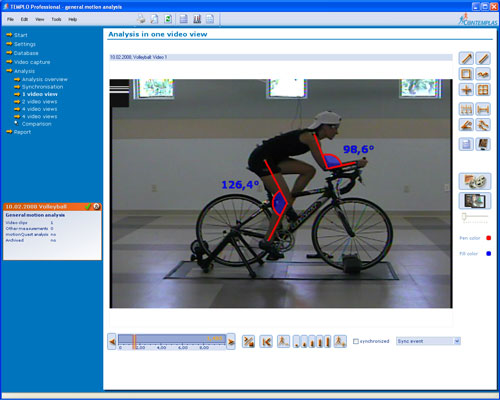
Task: Open the View menu
Action: coord(40,19)
